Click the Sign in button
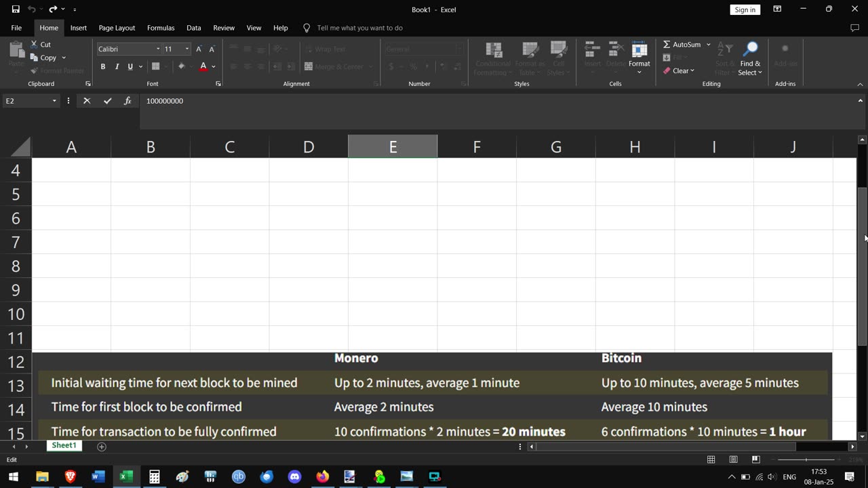The image size is (868, 488). coord(745,9)
